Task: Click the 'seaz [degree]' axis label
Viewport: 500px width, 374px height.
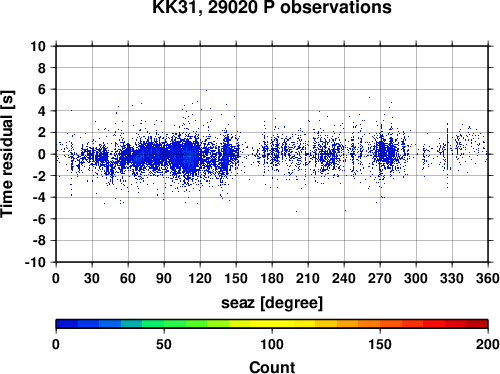Action: pyautogui.click(x=272, y=303)
